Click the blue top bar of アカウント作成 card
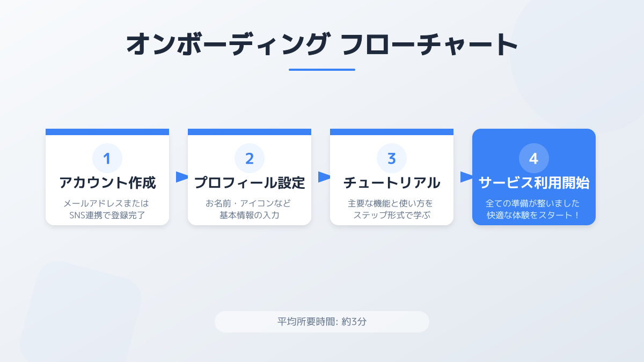Viewport: 644px width, 362px height. click(x=107, y=132)
